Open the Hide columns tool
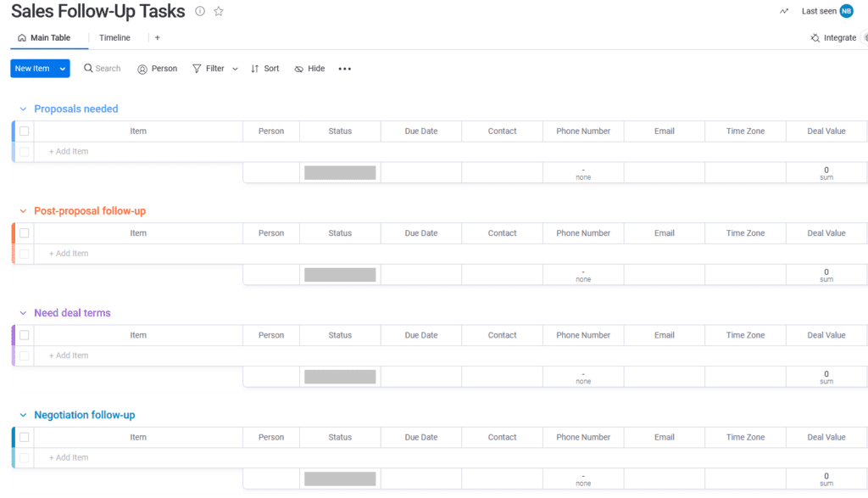Viewport: 868px width, 498px height. tap(309, 68)
